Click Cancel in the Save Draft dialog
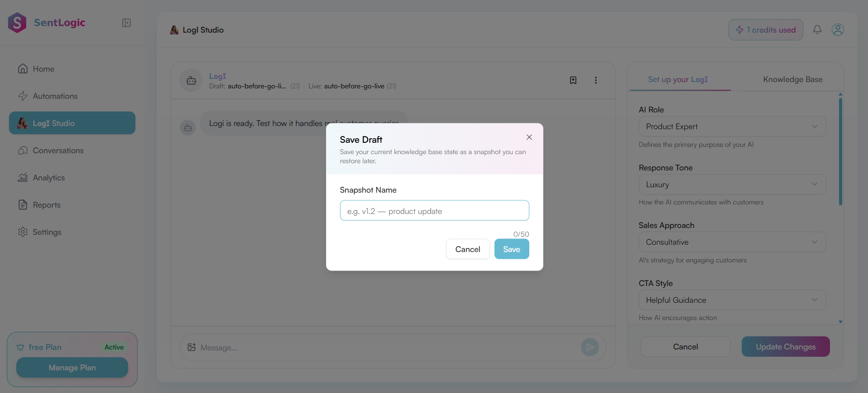The width and height of the screenshot is (868, 393). pyautogui.click(x=468, y=249)
